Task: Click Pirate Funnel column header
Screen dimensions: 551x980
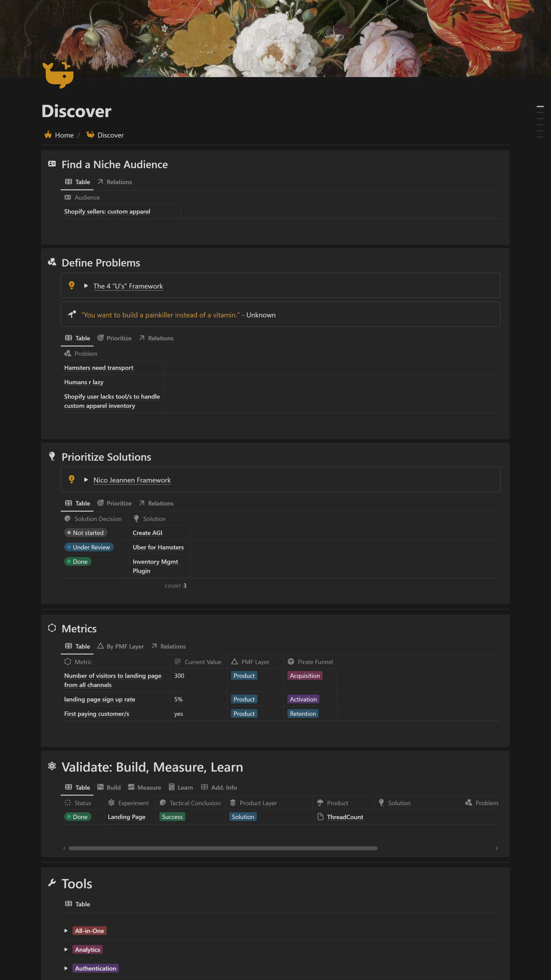Action: [310, 661]
